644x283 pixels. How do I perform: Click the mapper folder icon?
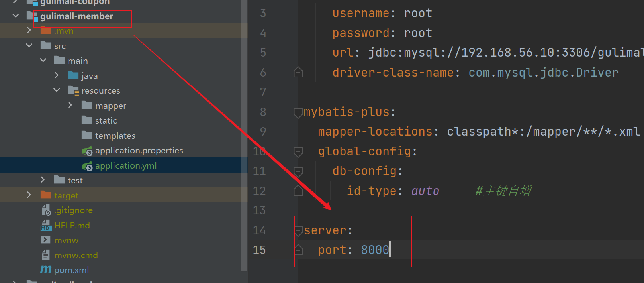coord(87,105)
